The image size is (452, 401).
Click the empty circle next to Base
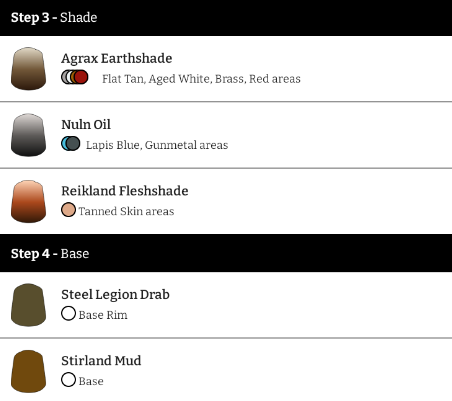pos(68,380)
